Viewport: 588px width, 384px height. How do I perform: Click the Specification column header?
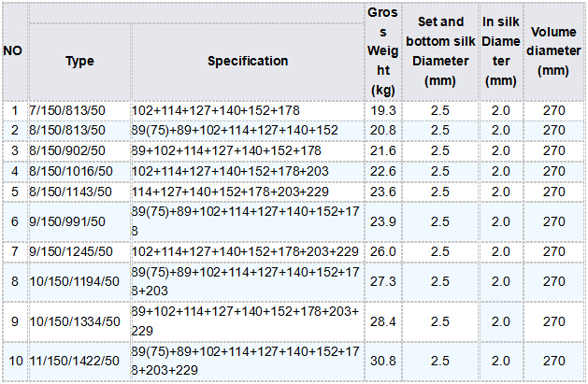(x=248, y=61)
